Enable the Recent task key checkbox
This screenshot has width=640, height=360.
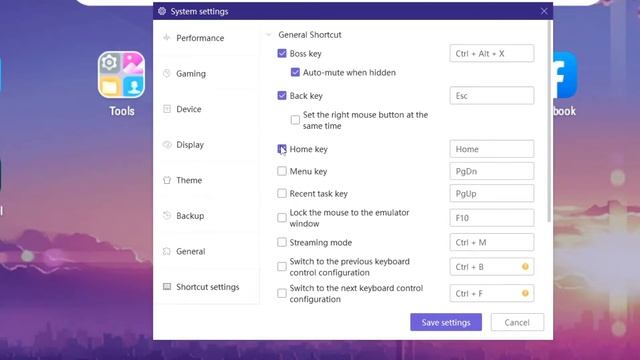282,193
